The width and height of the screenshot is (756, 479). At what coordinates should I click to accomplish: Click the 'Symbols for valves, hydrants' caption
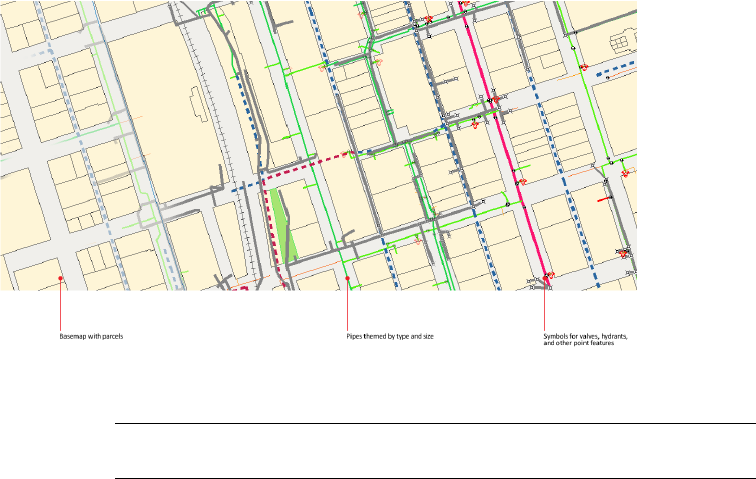(585, 340)
